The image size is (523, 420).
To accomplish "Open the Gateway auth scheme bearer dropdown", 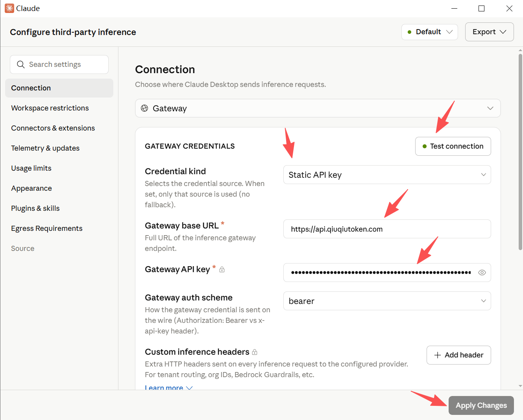I will click(387, 301).
